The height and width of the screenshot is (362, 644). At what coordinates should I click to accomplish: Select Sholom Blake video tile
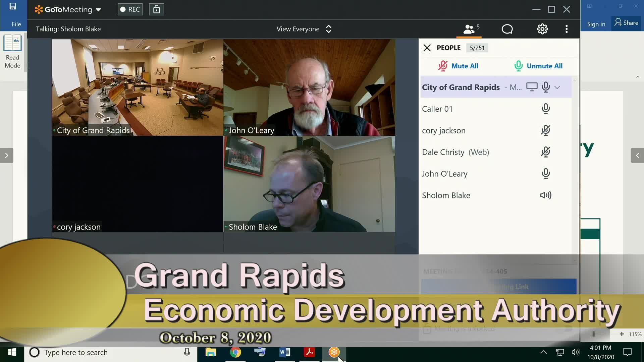coord(309,184)
